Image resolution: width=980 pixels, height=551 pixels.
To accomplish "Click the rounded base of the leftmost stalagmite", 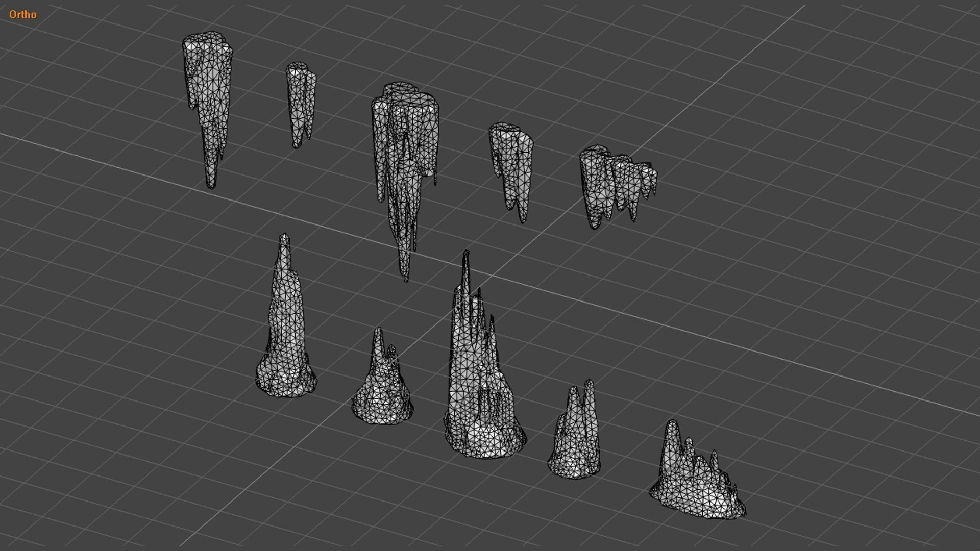I will [x=286, y=380].
